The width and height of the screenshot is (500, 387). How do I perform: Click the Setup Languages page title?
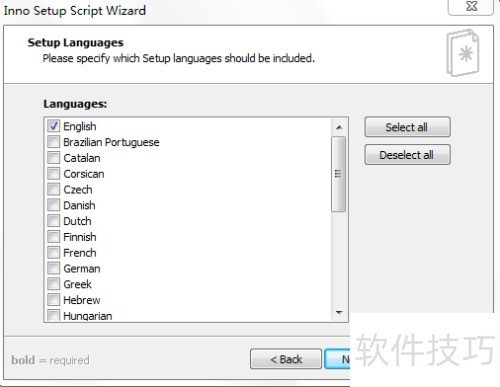[x=76, y=43]
